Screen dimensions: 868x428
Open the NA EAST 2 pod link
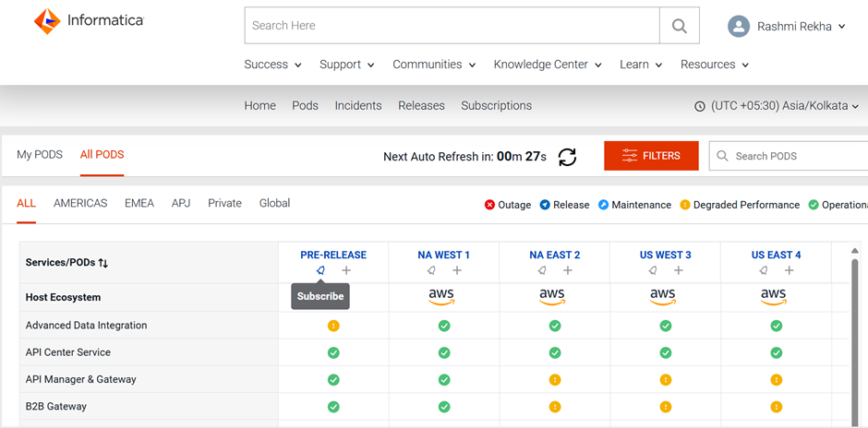(555, 255)
